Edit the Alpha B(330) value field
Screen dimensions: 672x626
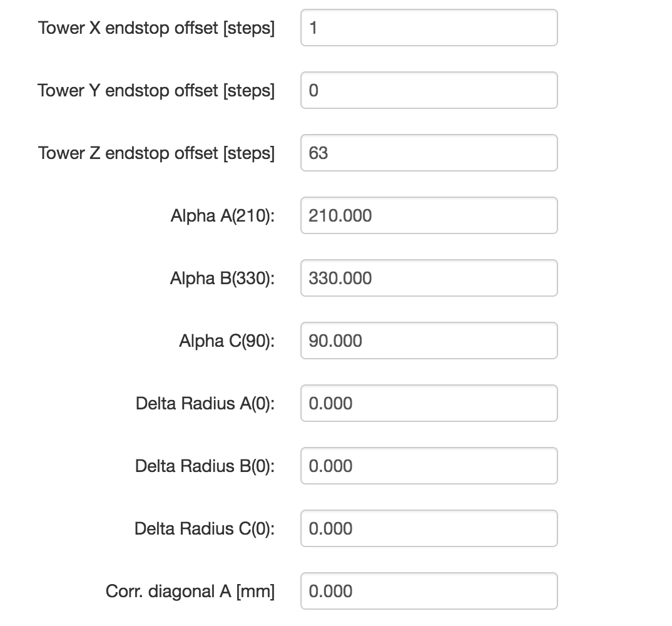[429, 278]
